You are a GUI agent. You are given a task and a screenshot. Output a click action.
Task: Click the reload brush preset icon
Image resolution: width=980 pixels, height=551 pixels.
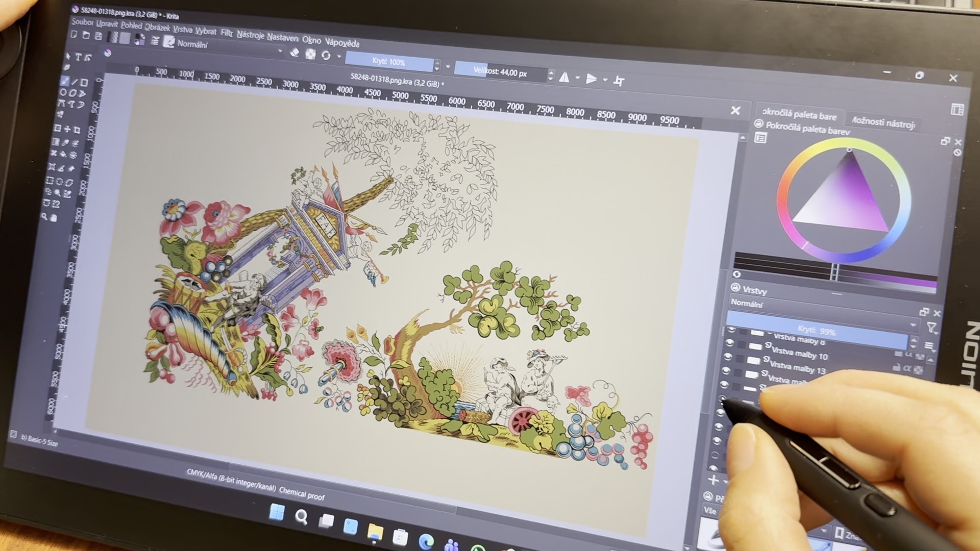[x=326, y=55]
